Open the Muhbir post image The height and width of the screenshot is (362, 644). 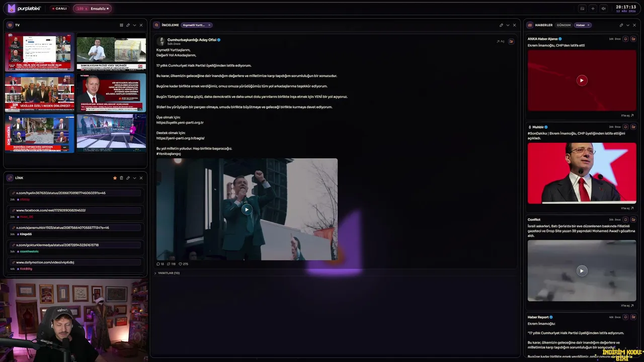click(582, 173)
